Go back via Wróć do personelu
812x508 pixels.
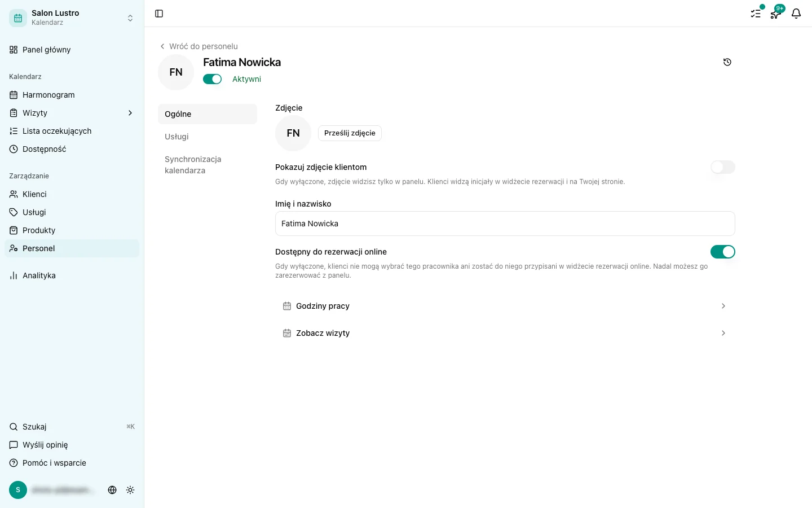coord(198,46)
